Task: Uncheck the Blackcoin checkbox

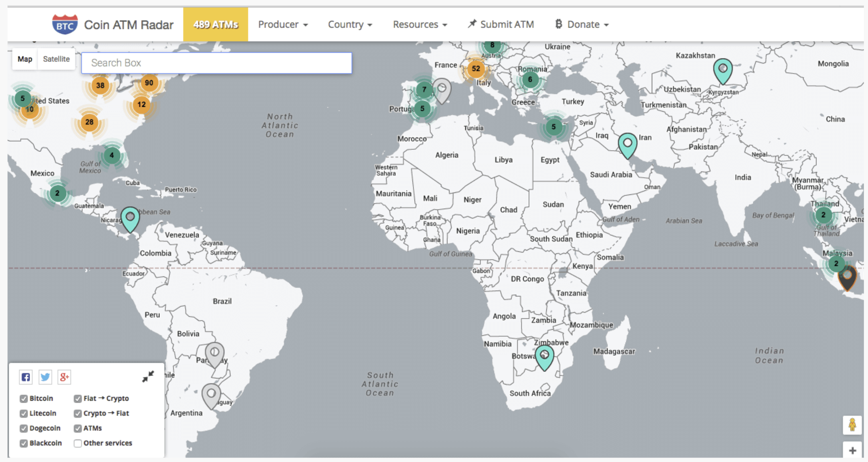Action: coord(24,443)
